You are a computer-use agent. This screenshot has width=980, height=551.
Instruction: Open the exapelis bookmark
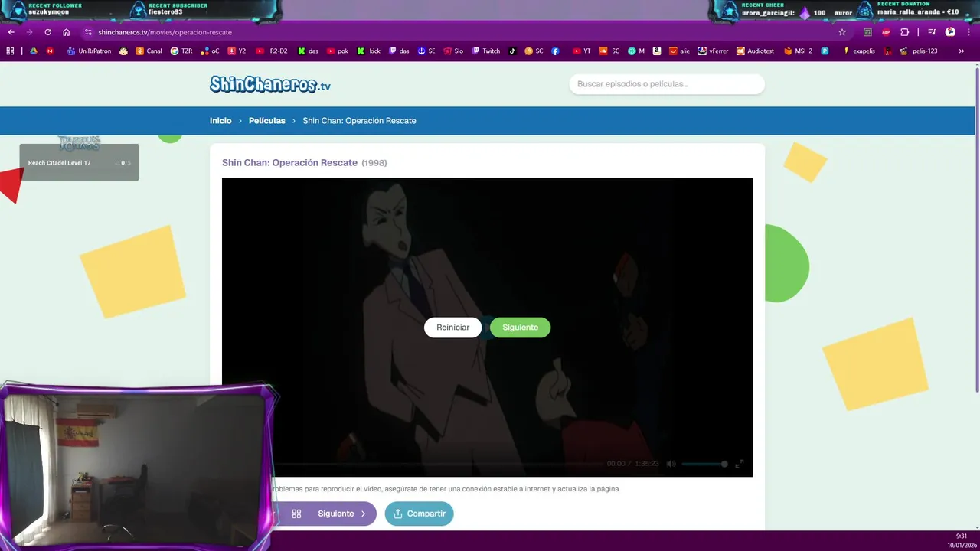click(858, 51)
